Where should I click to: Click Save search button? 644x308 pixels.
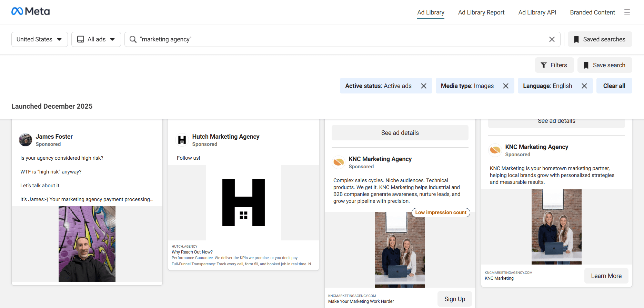click(x=605, y=65)
